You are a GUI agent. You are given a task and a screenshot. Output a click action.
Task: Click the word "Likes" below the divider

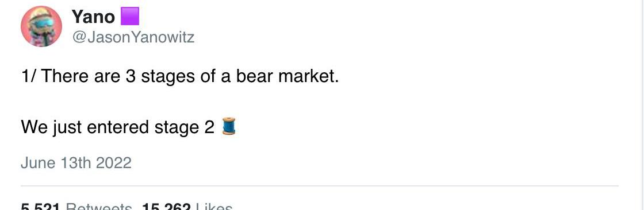pyautogui.click(x=214, y=207)
